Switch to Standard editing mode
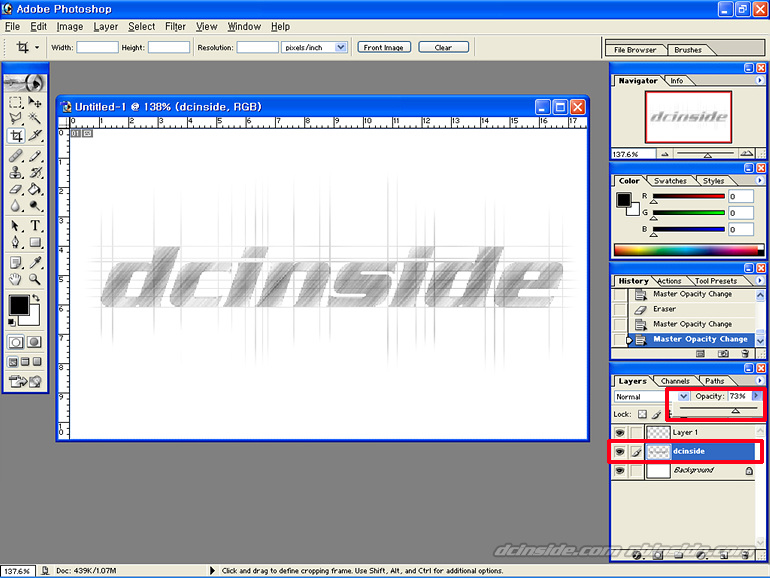This screenshot has height=578, width=770. [16, 342]
